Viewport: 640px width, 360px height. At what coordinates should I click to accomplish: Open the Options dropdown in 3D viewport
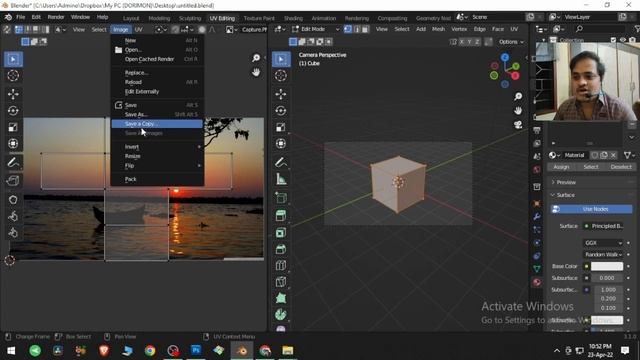pos(511,42)
